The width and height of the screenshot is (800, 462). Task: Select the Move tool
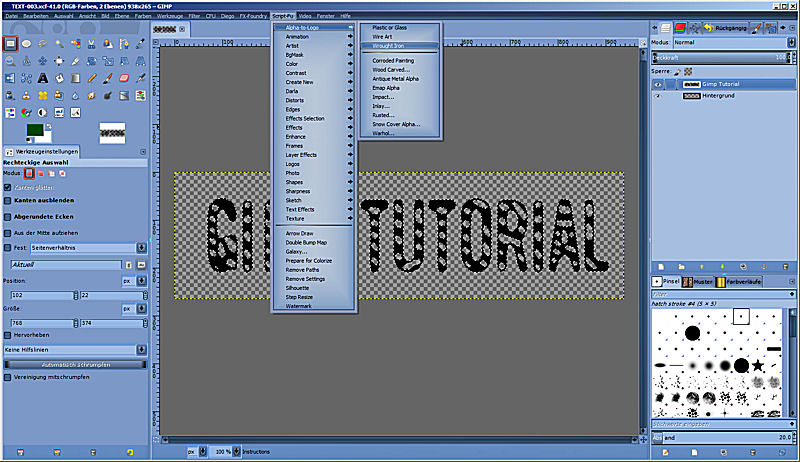click(43, 61)
